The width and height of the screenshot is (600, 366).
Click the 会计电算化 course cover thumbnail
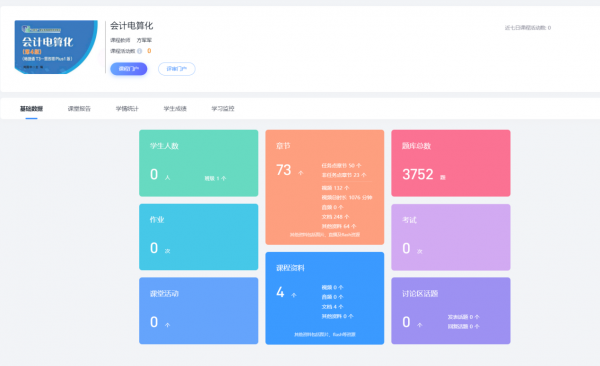[56, 47]
